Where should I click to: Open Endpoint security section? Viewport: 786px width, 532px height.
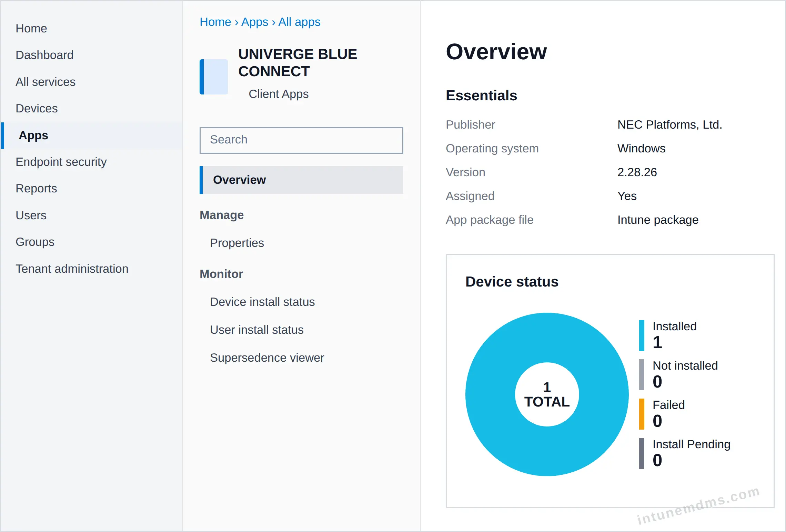click(61, 162)
